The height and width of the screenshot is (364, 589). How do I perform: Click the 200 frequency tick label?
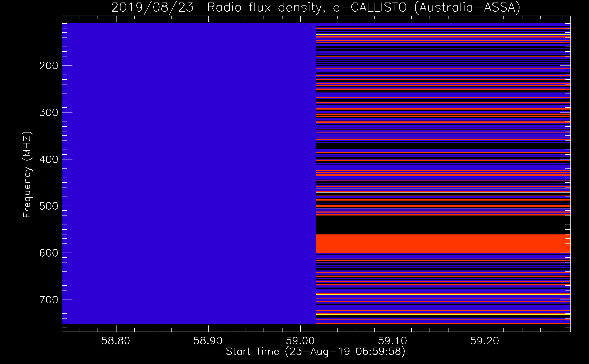pos(49,66)
